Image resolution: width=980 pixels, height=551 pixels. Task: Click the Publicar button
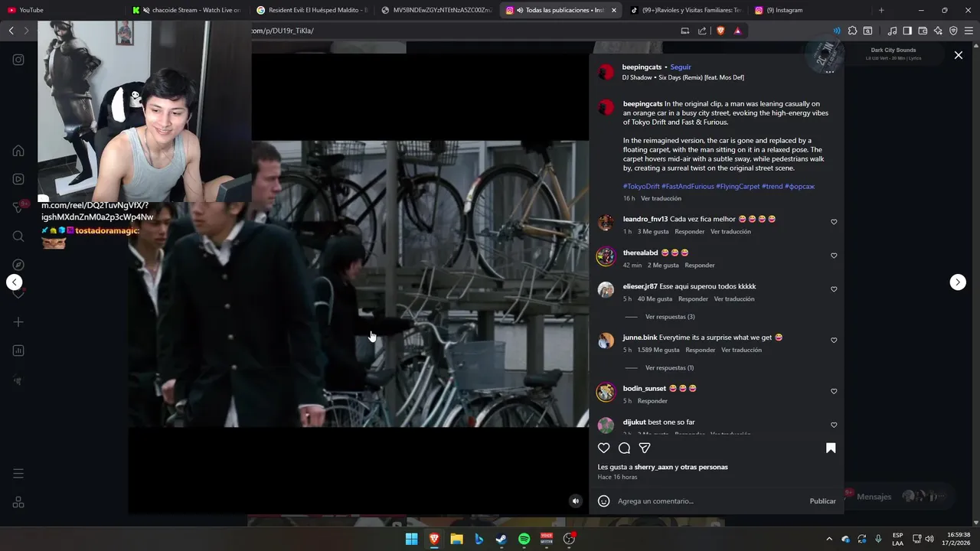pos(822,501)
